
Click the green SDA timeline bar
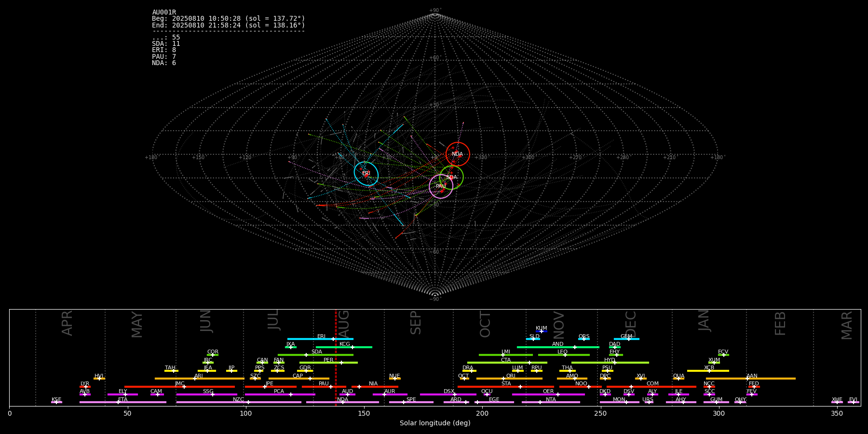coord(315,355)
